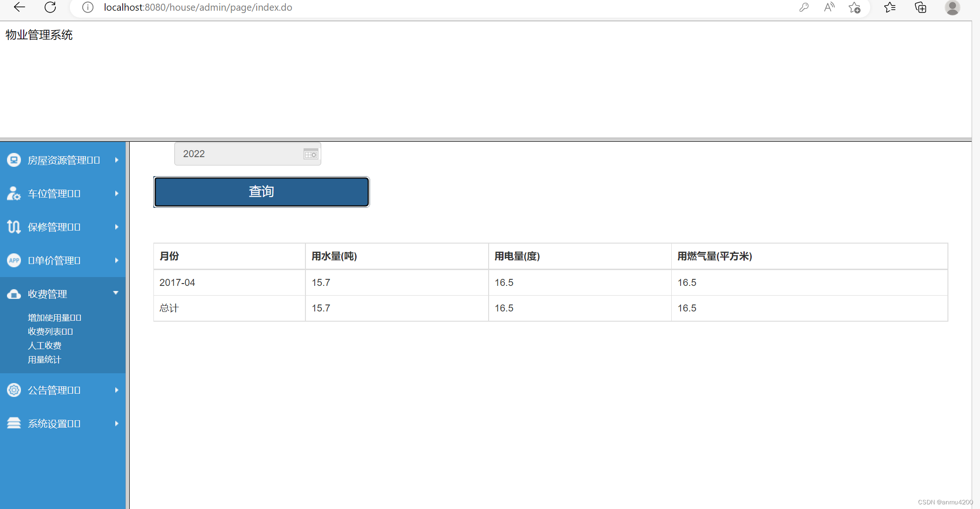Open the browser profile avatar
This screenshot has height=509, width=980.
(952, 7)
